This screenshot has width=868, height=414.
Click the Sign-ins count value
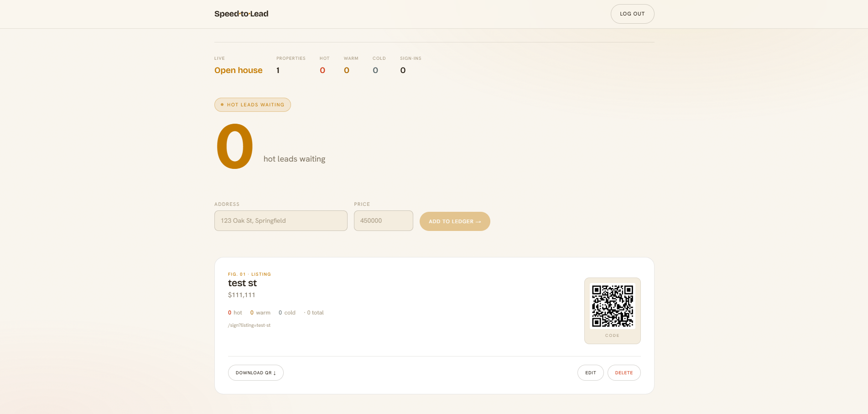[403, 70]
